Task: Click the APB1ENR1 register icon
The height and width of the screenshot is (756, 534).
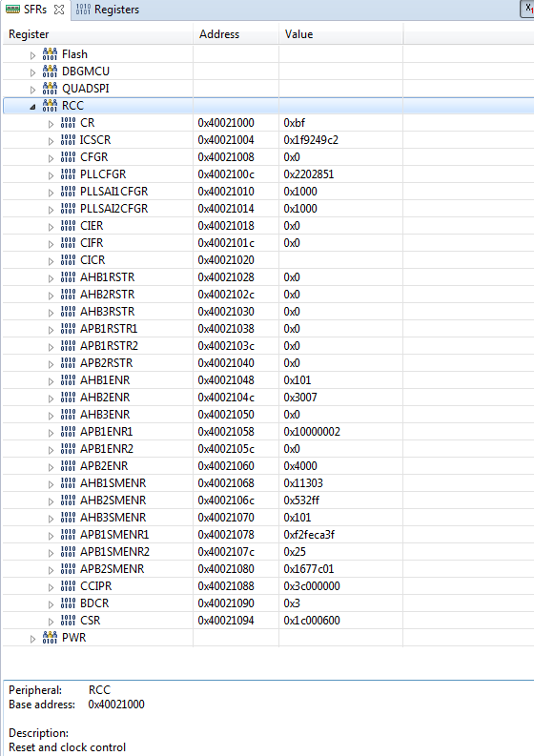Action: pyautogui.click(x=68, y=432)
